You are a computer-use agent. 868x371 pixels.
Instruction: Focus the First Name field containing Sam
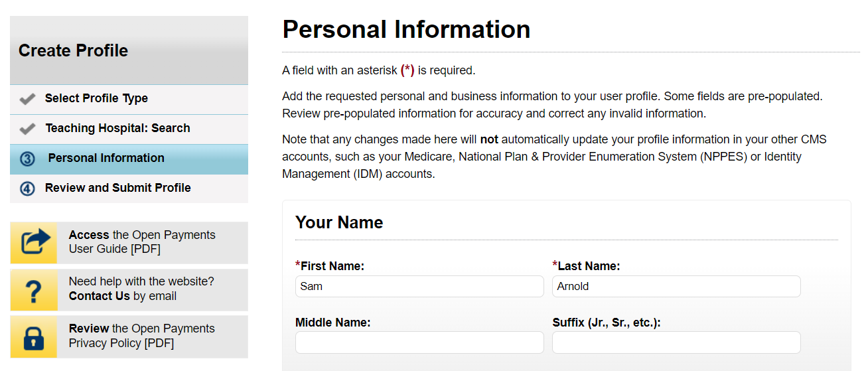419,287
